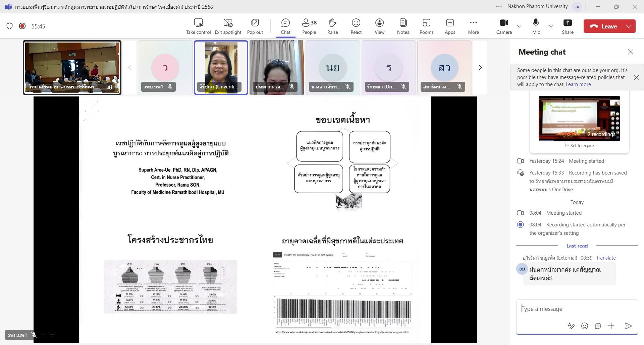Click the chat message ฝนตกหนักมากค่ะ
644x345 pixels.
pos(569,274)
